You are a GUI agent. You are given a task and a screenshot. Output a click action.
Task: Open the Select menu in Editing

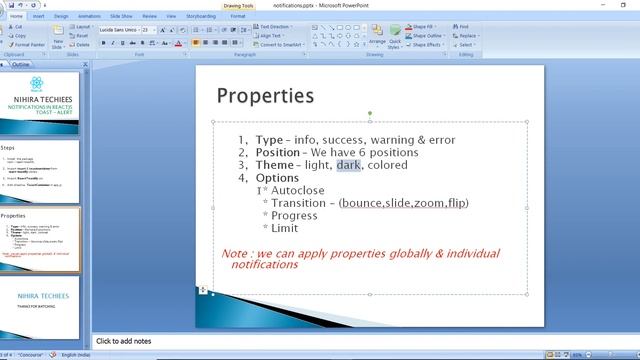tap(464, 44)
